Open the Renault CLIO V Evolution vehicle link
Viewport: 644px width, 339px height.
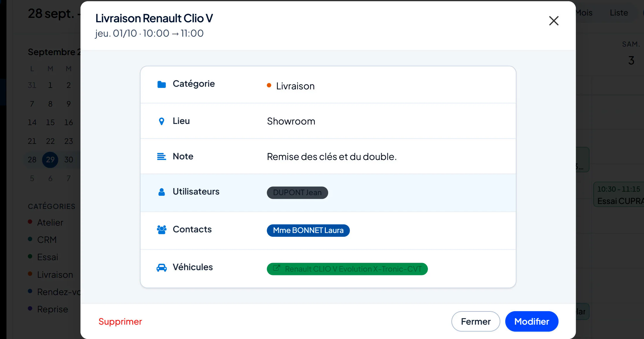click(347, 269)
